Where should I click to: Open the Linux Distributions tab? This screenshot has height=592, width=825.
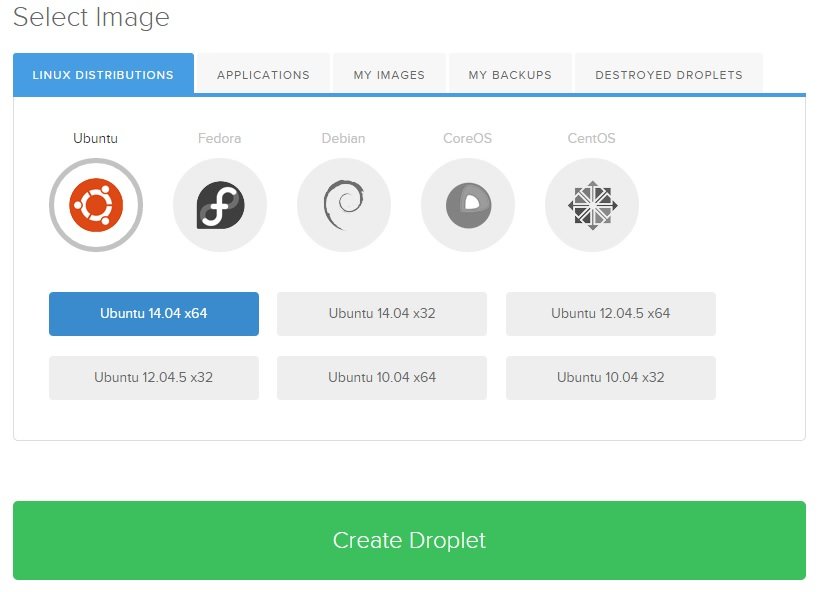coord(103,74)
